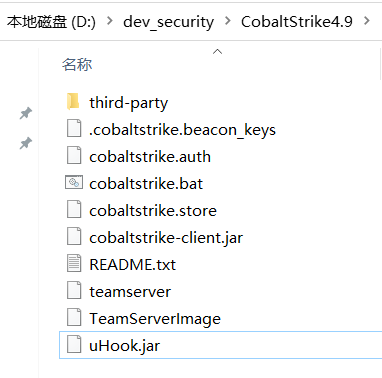Select the uHook.jar file icon
The width and height of the screenshot is (382, 378).
[74, 344]
